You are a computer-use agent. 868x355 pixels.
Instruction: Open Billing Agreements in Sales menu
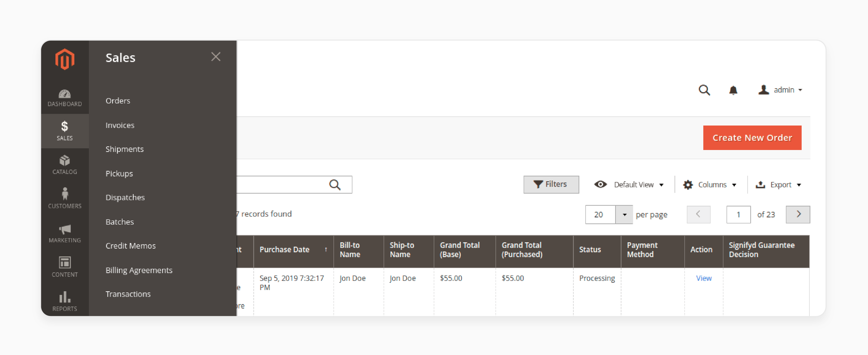pos(139,270)
